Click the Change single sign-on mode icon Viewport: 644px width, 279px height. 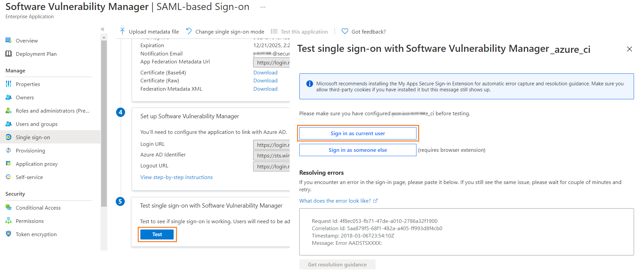189,31
